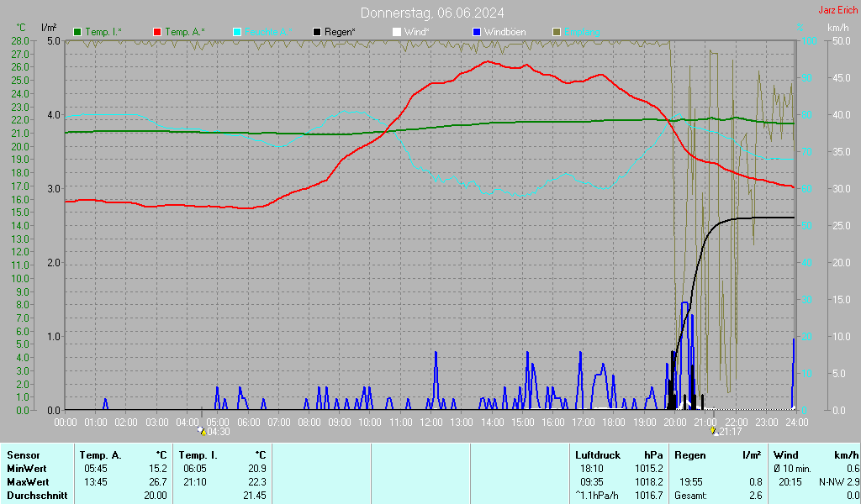The image size is (861, 504).
Task: Click the 19:55 rain time entry
Action: pos(691,482)
